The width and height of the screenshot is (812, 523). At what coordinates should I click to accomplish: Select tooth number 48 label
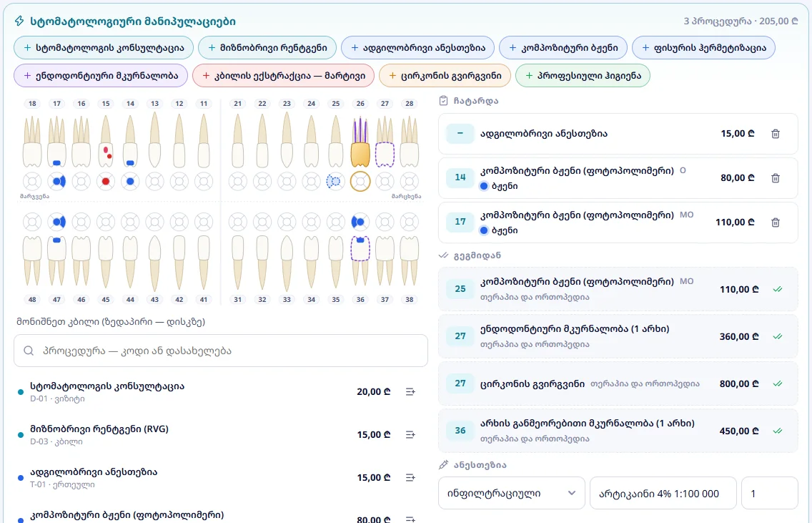click(32, 300)
